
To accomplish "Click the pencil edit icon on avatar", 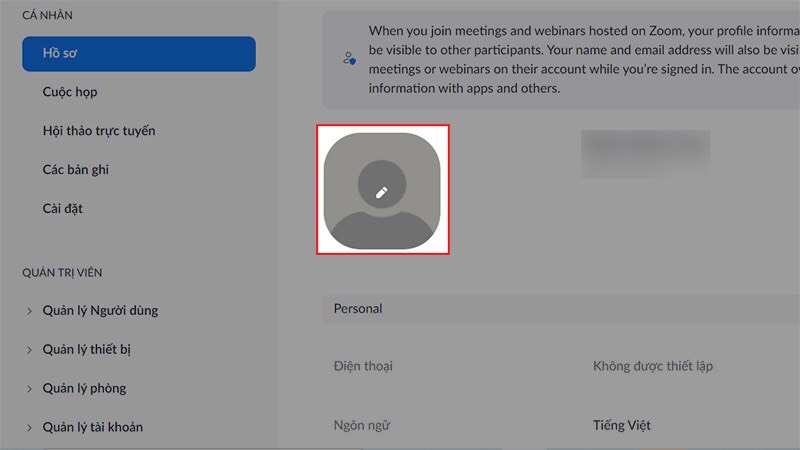I will tap(382, 192).
